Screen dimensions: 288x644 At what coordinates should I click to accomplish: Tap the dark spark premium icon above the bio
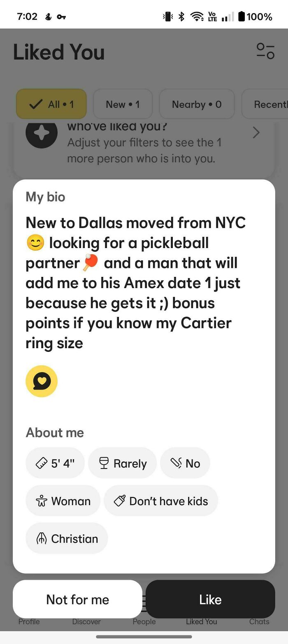[41, 133]
